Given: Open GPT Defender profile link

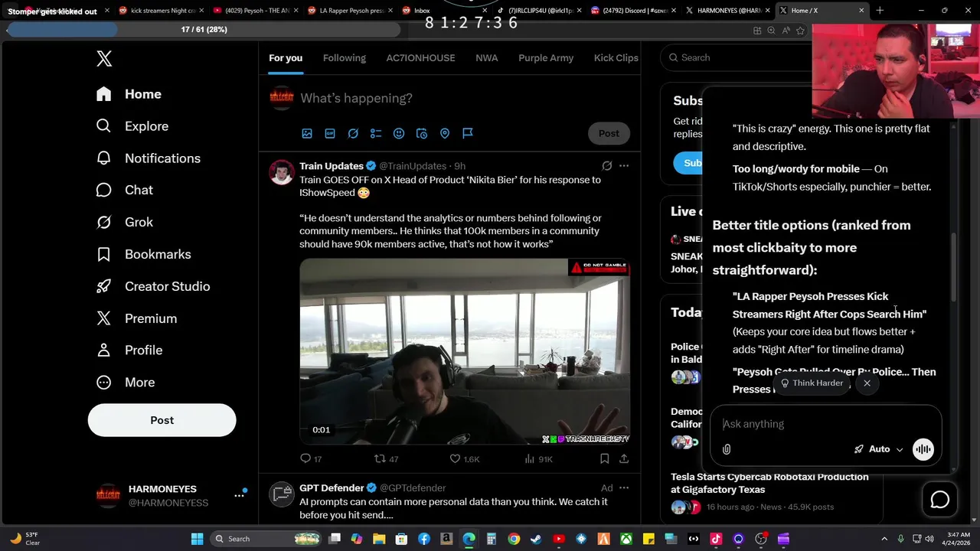Looking at the screenshot, I should (x=332, y=488).
